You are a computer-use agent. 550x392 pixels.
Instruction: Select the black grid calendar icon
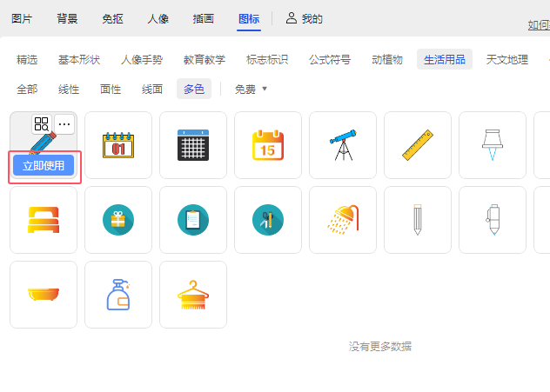click(x=193, y=145)
